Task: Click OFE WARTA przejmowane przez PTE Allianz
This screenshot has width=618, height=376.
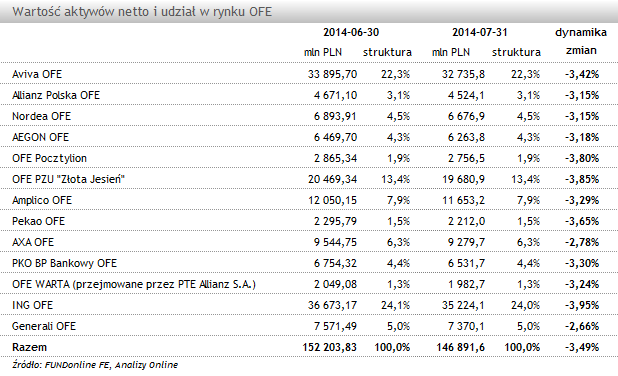Action: 134,284
